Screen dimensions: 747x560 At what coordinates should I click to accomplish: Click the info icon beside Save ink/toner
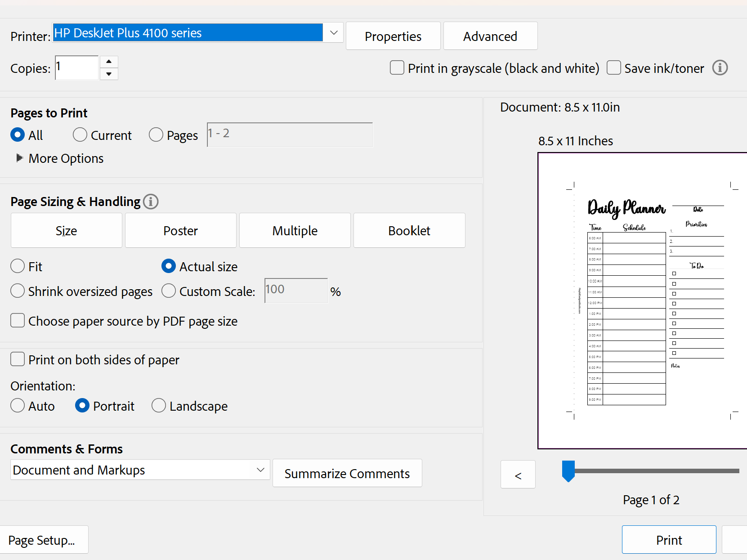click(x=720, y=68)
